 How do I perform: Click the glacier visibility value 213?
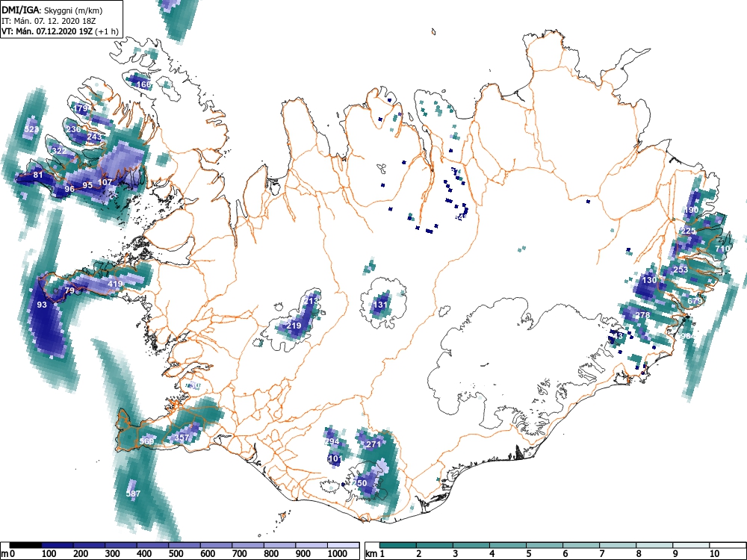click(x=310, y=301)
